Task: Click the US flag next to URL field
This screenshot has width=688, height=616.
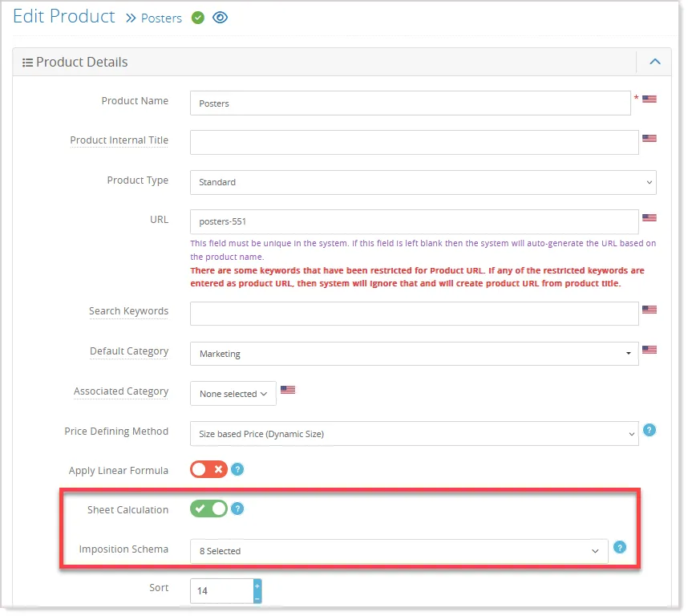Action: pos(649,217)
